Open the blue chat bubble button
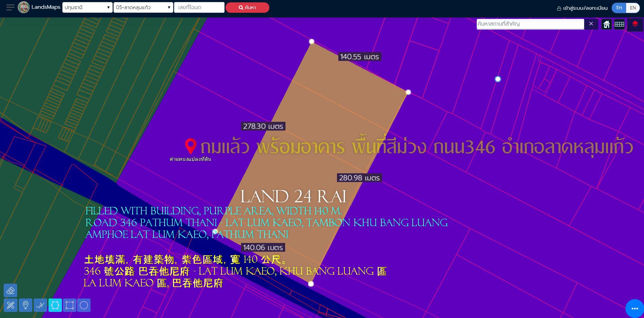The height and width of the screenshot is (318, 644). [635, 308]
